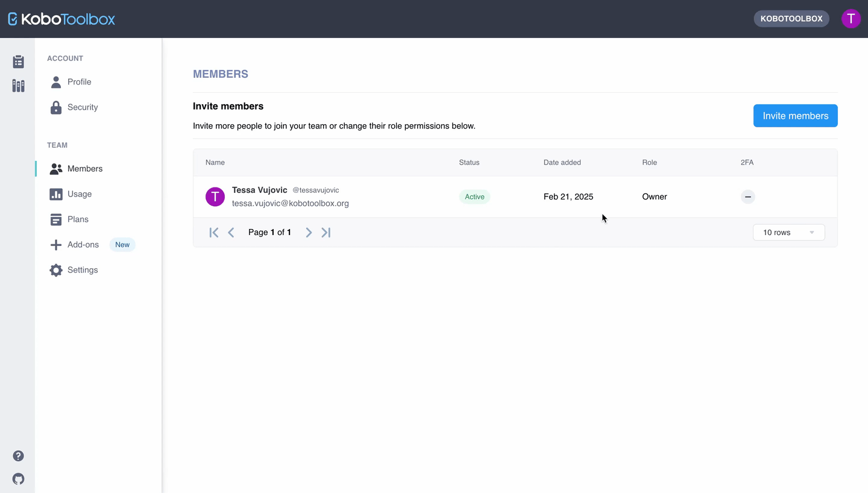
Task: Click the GitHub icon at bottom left
Action: (18, 479)
